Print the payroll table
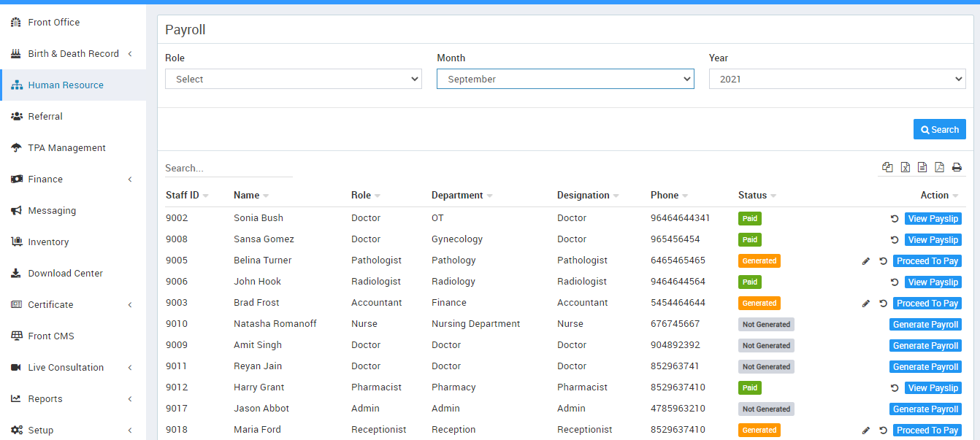Viewport: 980px width, 440px height. (x=957, y=167)
